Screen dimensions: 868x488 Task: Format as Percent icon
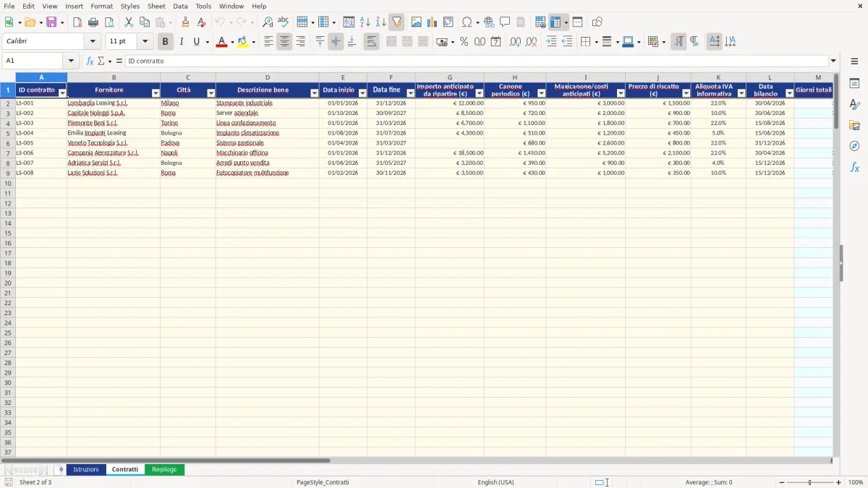464,42
